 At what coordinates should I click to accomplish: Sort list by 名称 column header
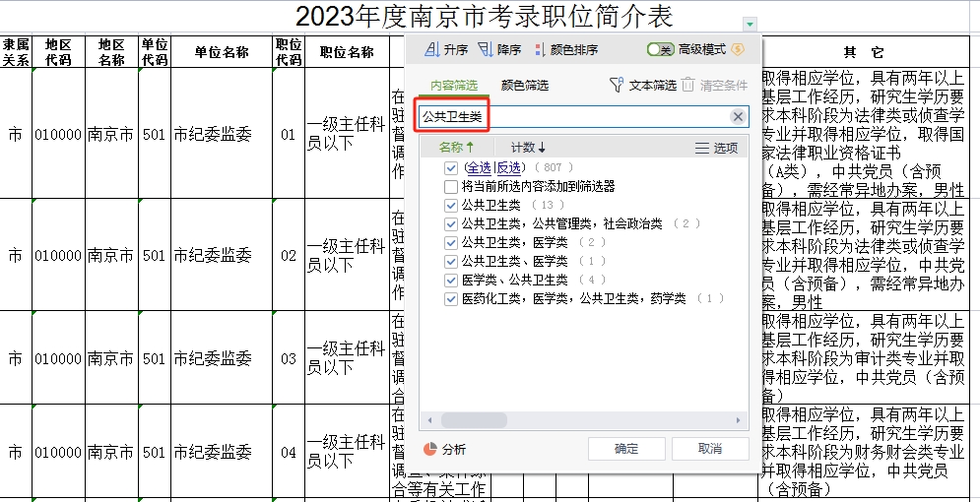(x=456, y=148)
